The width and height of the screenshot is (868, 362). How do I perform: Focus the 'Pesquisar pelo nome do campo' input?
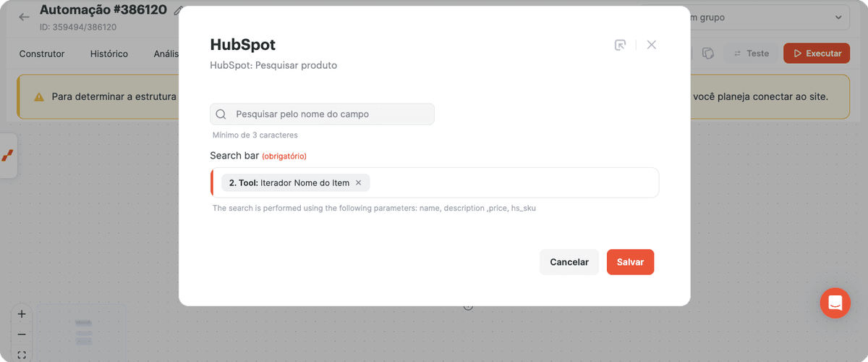pyautogui.click(x=323, y=114)
